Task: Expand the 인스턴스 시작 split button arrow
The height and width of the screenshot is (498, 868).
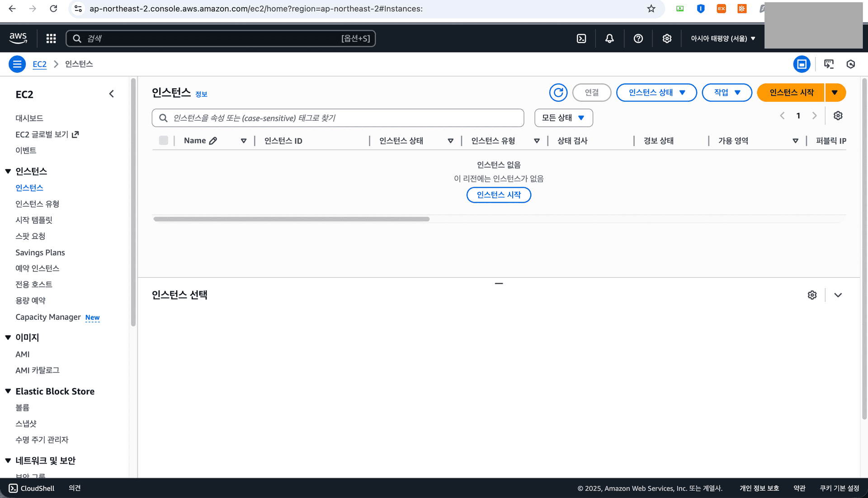Action: tap(835, 92)
